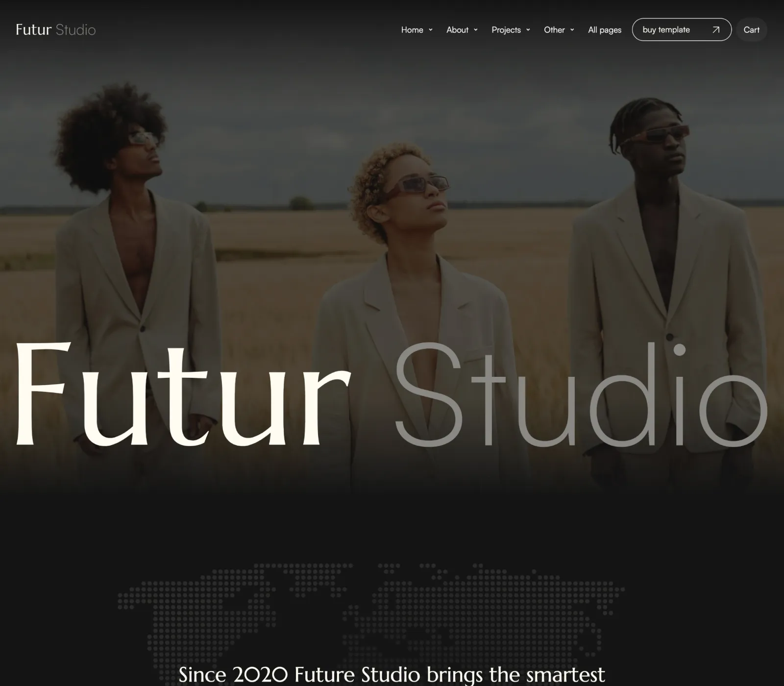Click the buy template button
This screenshot has height=686, width=784.
pyautogui.click(x=682, y=30)
